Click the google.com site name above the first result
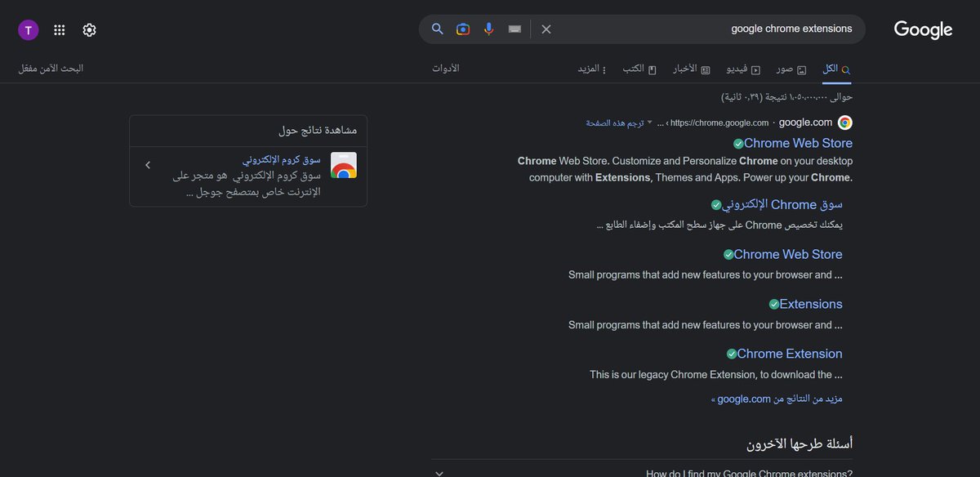 point(805,123)
